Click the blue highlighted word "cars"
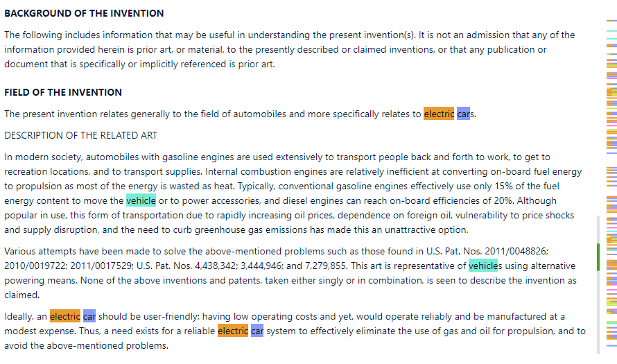617x364 pixels. pyautogui.click(x=463, y=114)
